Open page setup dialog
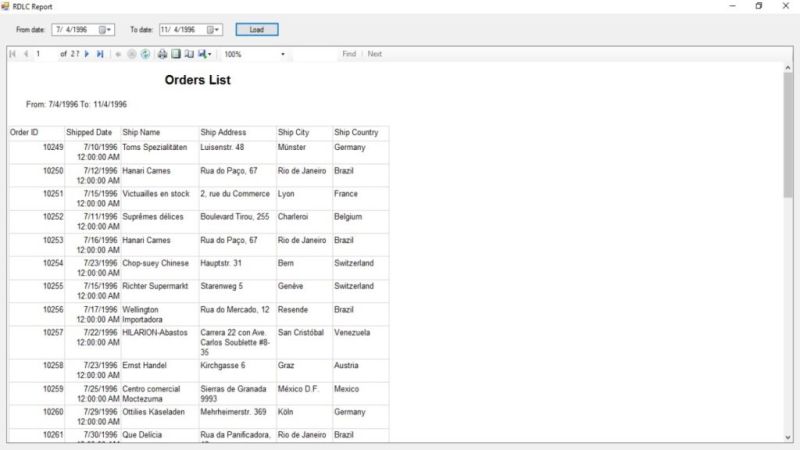The image size is (800, 450). pos(189,54)
